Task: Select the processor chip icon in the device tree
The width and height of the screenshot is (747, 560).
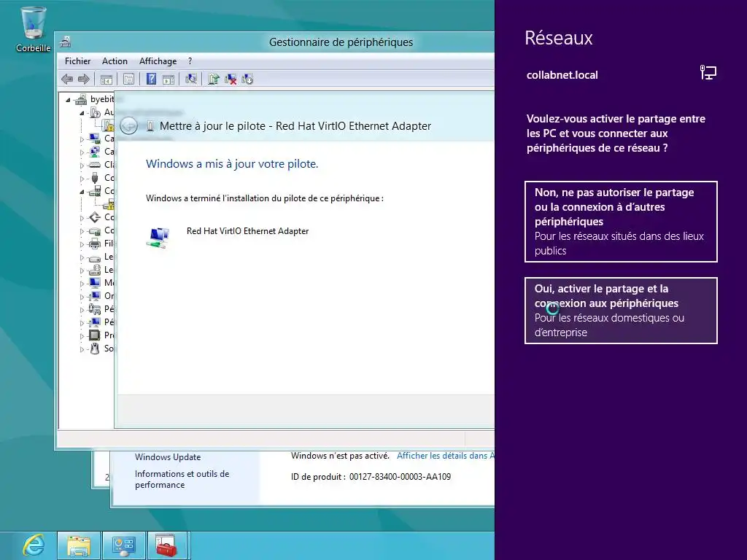Action: click(x=95, y=335)
